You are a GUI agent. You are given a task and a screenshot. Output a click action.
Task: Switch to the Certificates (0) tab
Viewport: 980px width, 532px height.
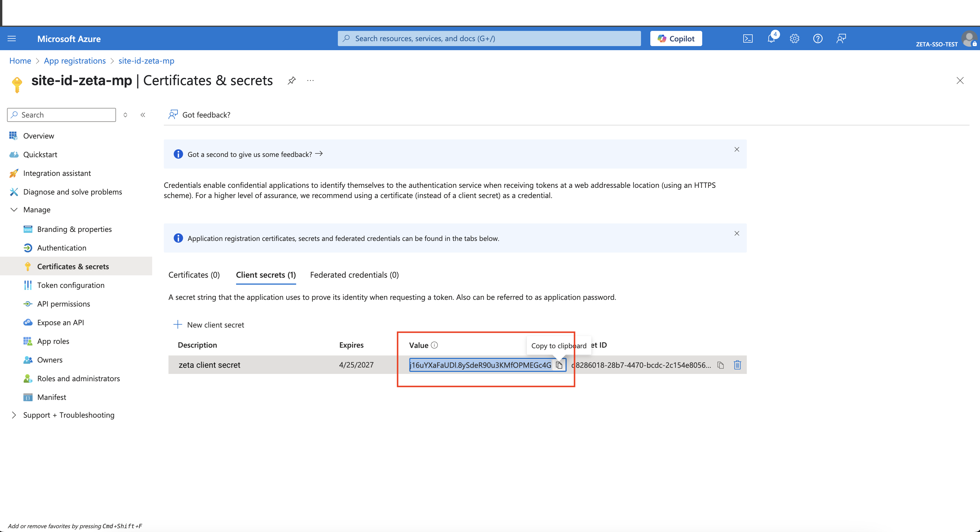coord(194,275)
